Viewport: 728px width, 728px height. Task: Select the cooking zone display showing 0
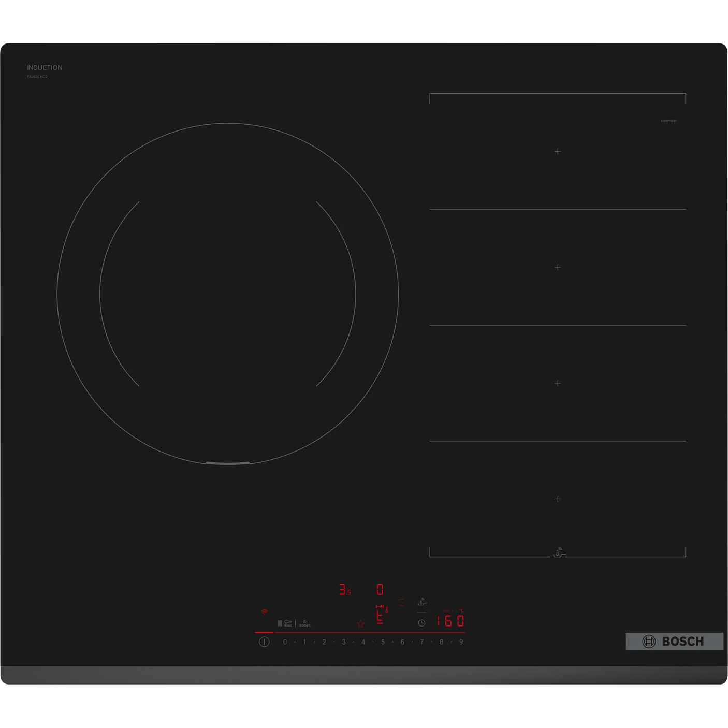[x=380, y=589]
